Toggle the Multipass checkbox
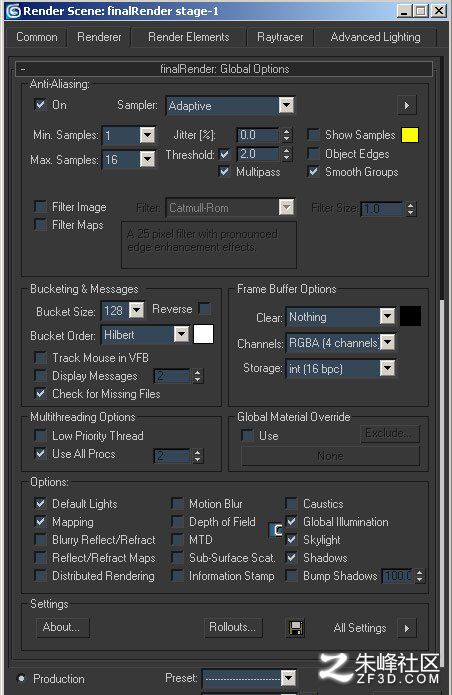 (225, 172)
